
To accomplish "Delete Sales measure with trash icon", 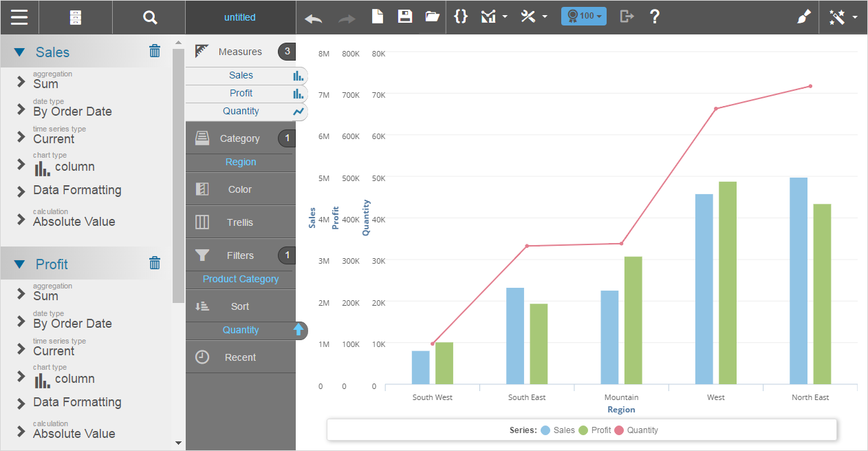I will [x=155, y=51].
